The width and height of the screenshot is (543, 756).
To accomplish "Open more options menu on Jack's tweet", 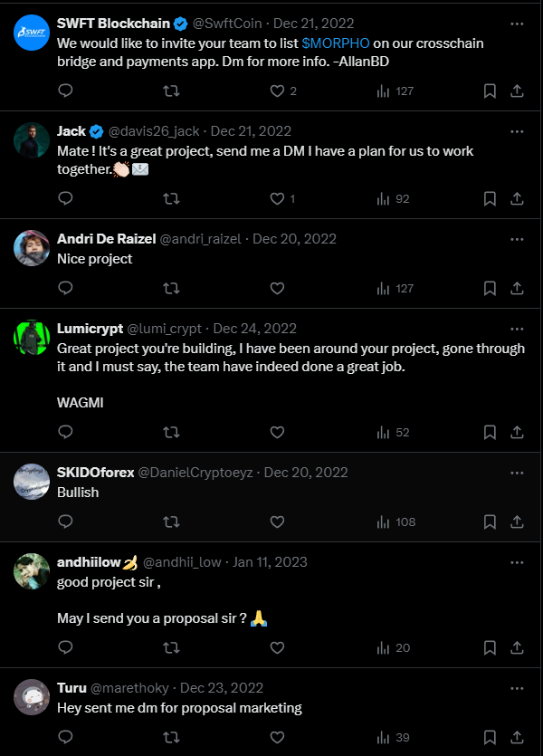I will [x=517, y=131].
